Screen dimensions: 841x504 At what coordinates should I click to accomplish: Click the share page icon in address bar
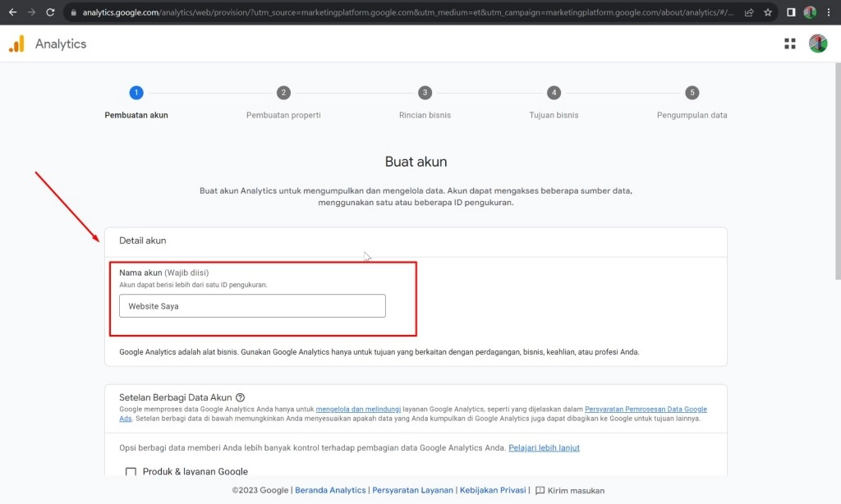pyautogui.click(x=749, y=12)
